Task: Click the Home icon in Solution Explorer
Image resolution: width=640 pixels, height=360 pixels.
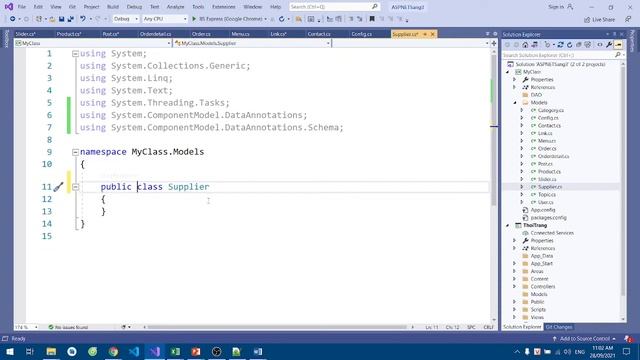Action: point(525,45)
